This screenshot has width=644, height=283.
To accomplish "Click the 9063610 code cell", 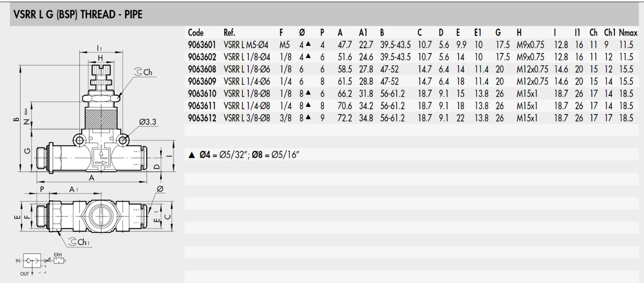I will (202, 94).
